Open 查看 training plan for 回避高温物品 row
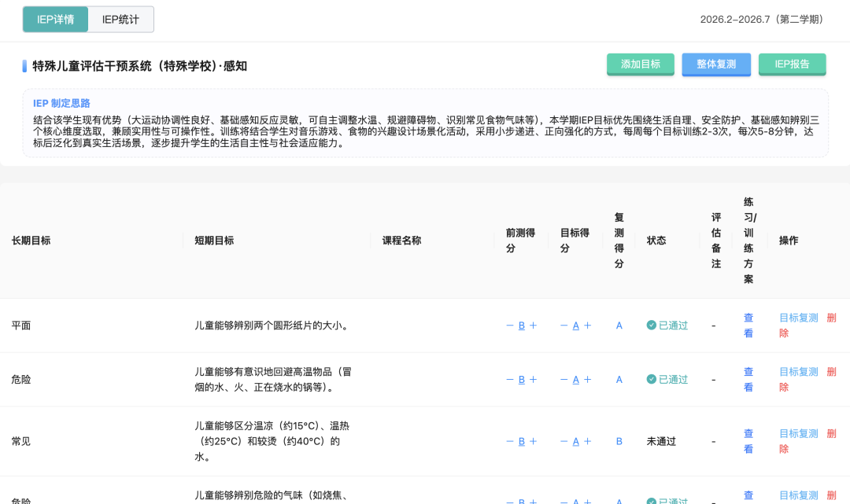Viewport: 850px width, 504px height. tap(748, 380)
